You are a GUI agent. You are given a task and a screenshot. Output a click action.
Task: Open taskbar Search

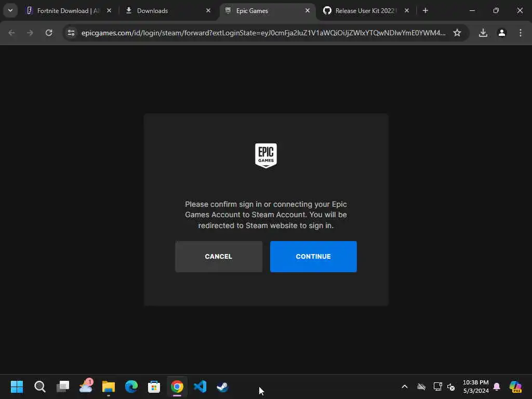point(39,387)
